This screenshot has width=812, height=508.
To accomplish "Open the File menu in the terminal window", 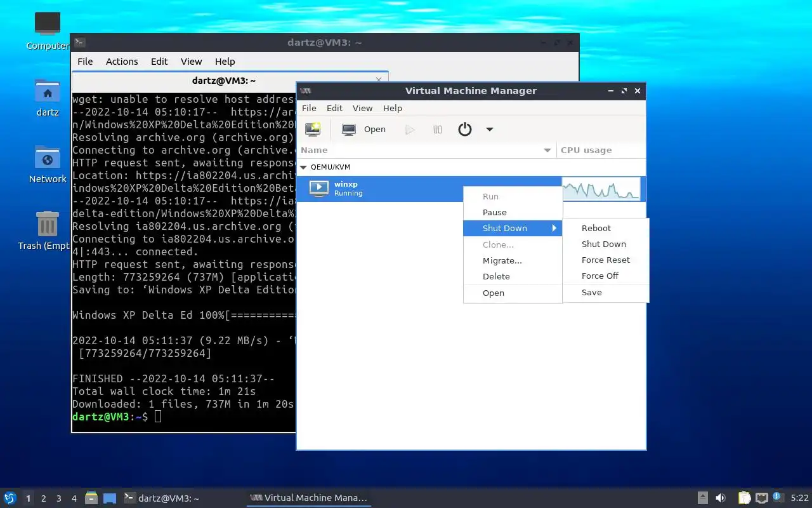I will point(85,62).
